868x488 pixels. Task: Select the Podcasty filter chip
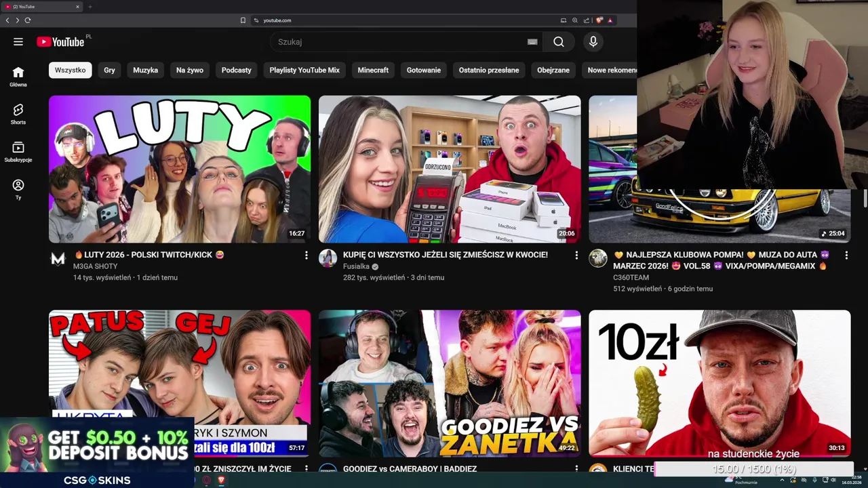point(237,70)
